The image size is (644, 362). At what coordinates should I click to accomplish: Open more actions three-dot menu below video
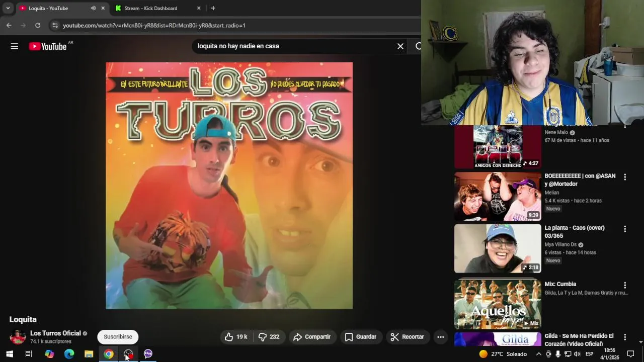point(441,337)
